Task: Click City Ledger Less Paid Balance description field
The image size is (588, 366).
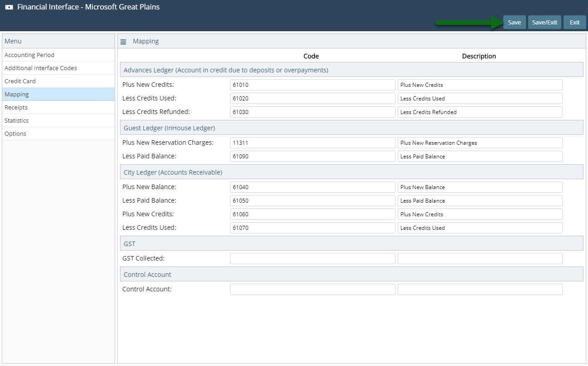Action: 480,200
